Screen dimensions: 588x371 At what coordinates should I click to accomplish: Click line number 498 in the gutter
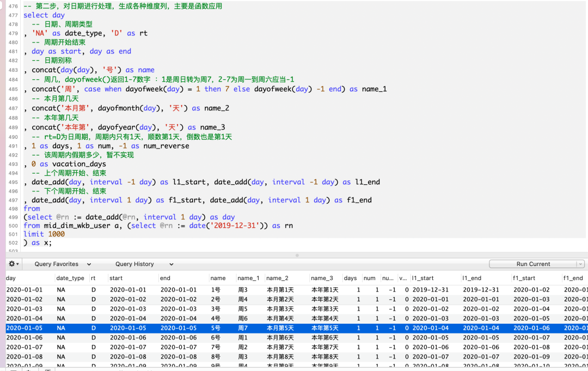[13, 209]
